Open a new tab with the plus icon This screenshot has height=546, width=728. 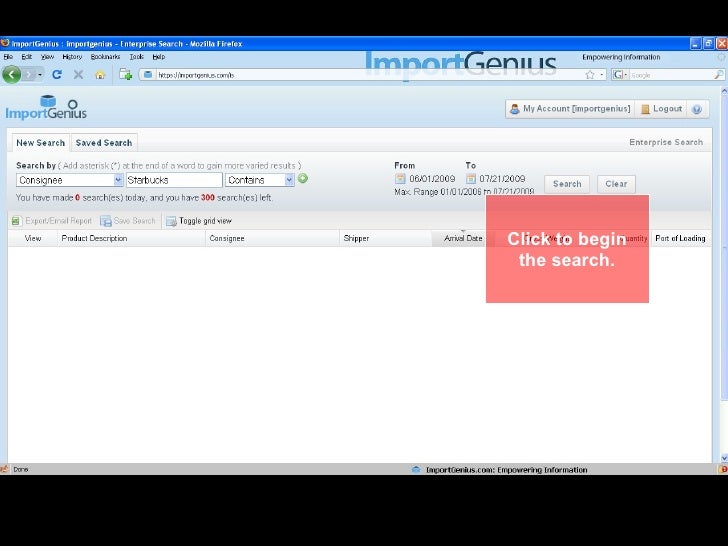coord(125,74)
